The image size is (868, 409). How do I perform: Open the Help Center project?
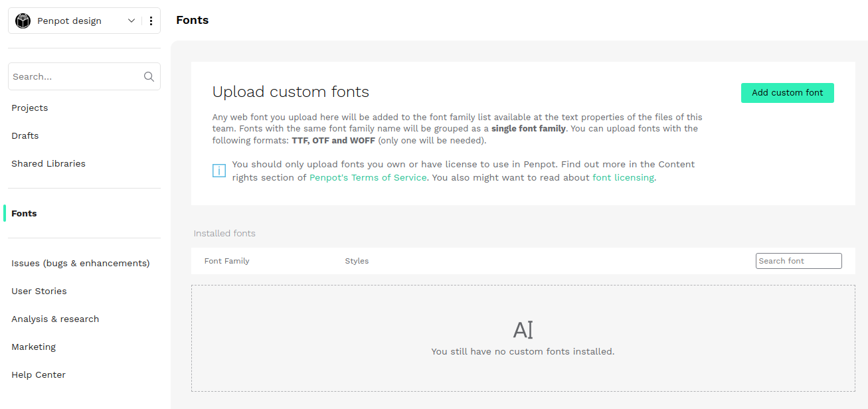38,374
